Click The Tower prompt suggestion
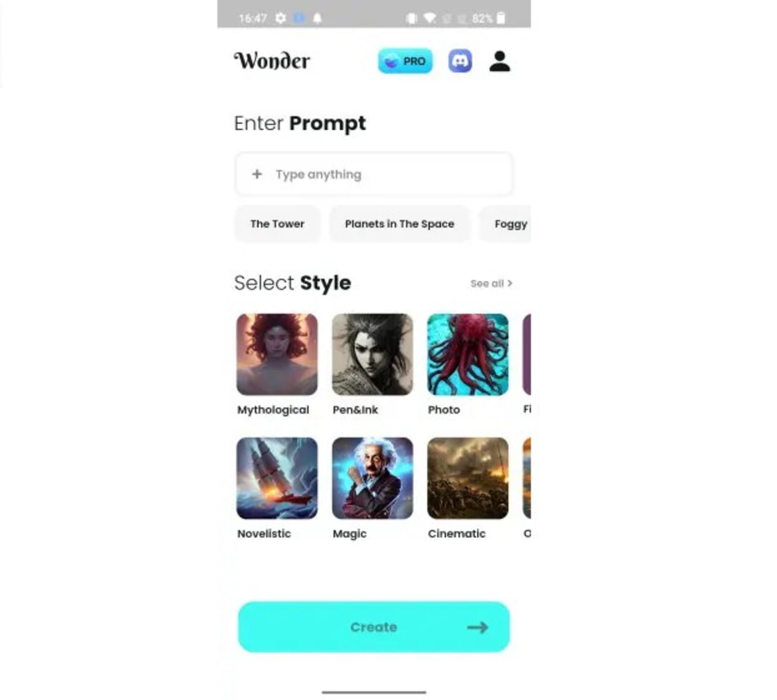 coord(278,223)
